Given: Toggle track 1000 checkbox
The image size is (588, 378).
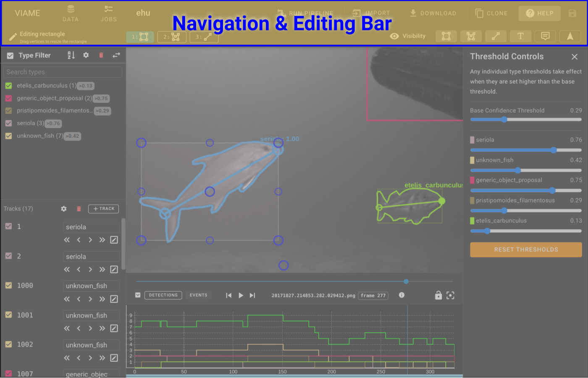Looking at the screenshot, I should coord(8,285).
